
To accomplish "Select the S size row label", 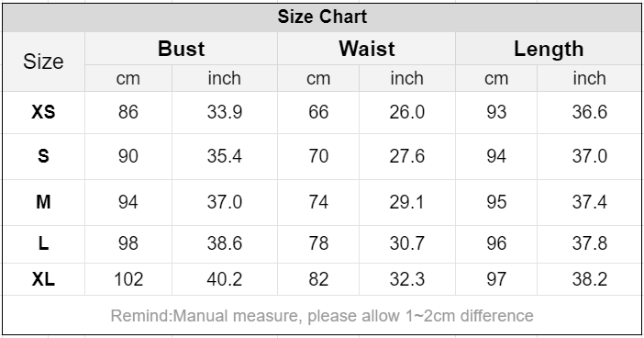I will [x=43, y=156].
